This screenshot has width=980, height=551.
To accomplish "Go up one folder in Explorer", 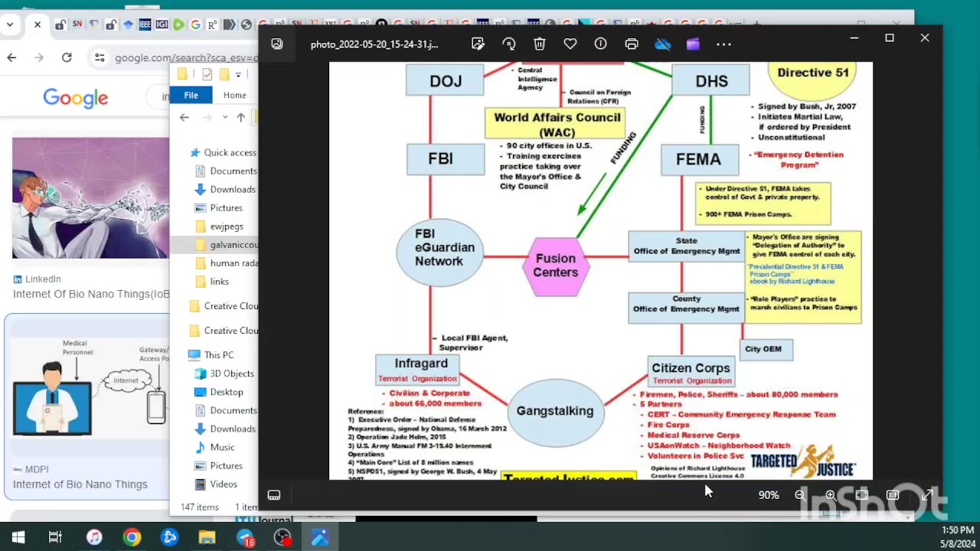I will 240,117.
